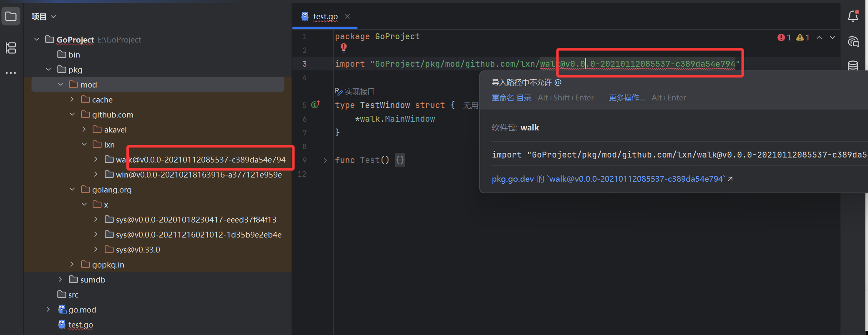
Task: Expand the gopkg.in folder
Action: 72,264
